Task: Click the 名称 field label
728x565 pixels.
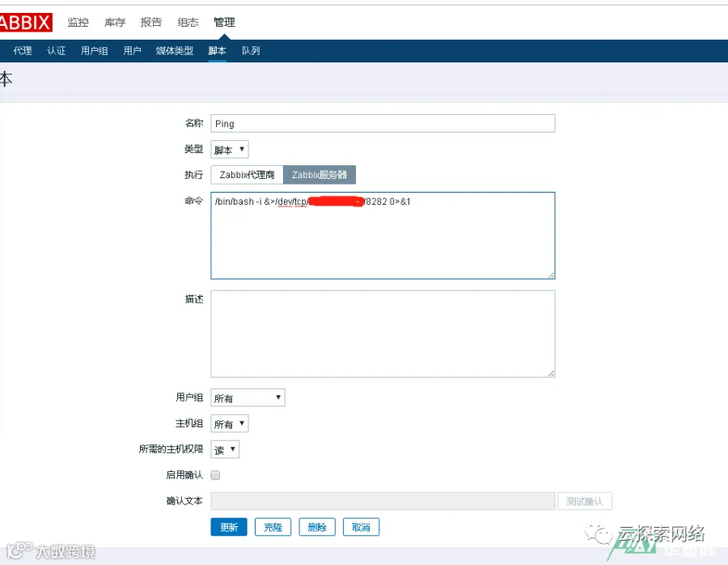Action: click(194, 123)
